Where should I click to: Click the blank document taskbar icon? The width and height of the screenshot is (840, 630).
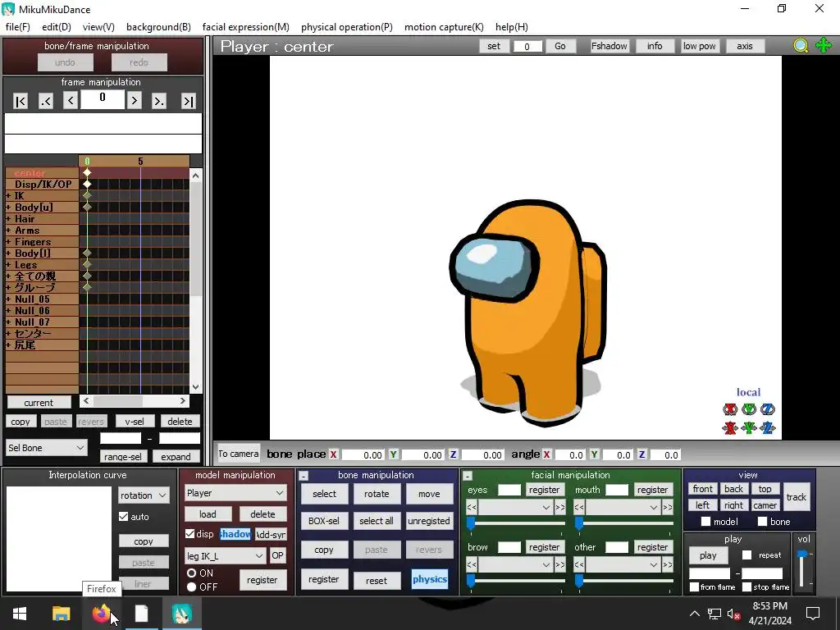click(x=141, y=614)
